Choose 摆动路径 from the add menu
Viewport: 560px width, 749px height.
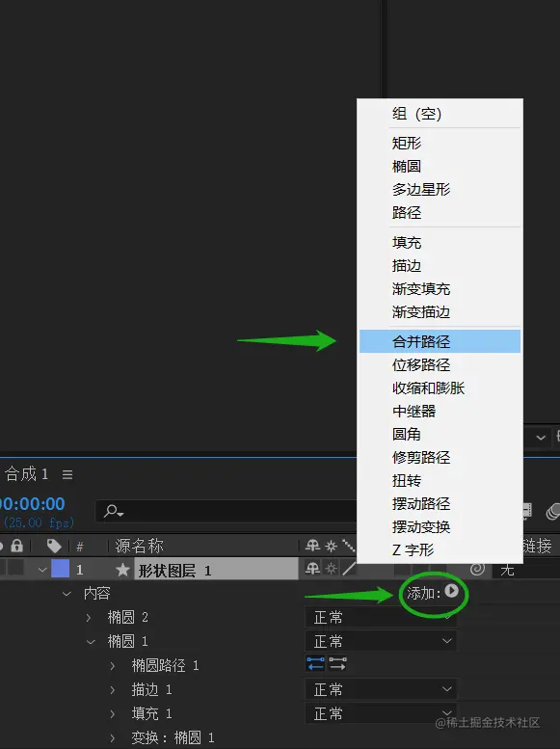(x=440, y=503)
